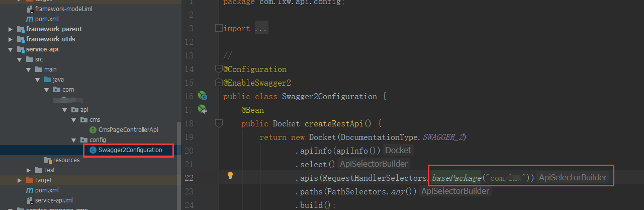644x210 pixels.
Task: Click the orange target folder icon below test
Action: coord(30,180)
